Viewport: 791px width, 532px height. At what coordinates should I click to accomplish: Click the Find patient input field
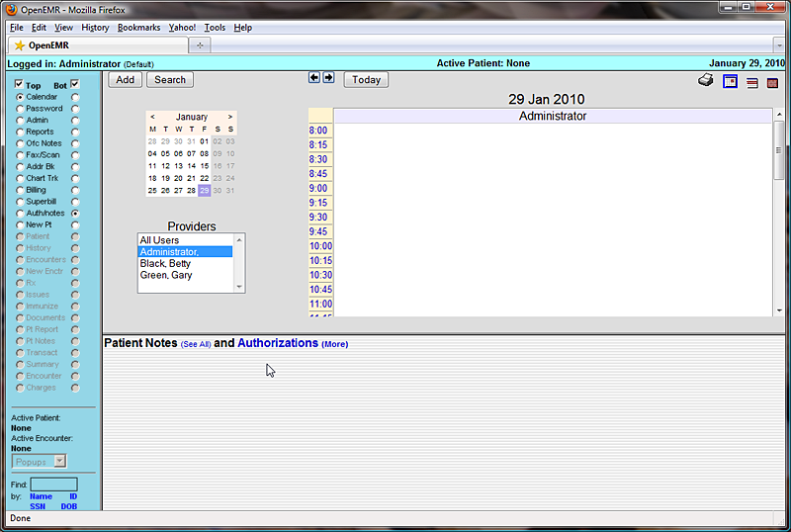[x=54, y=485]
